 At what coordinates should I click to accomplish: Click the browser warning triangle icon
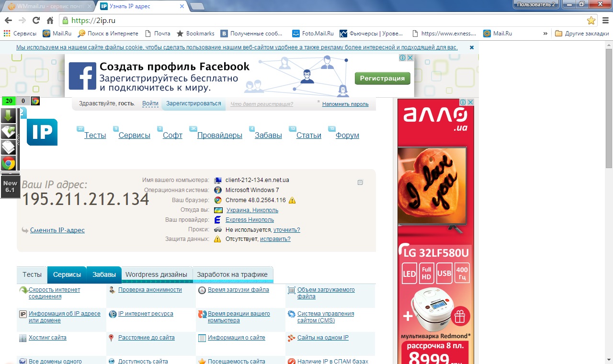[292, 200]
